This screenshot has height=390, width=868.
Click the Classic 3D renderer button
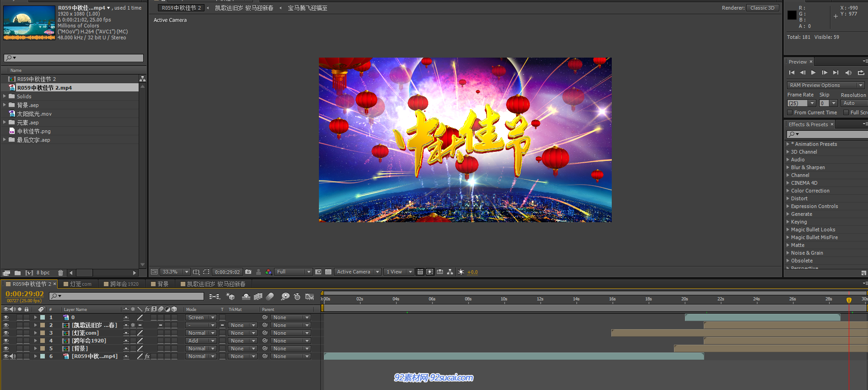(762, 8)
